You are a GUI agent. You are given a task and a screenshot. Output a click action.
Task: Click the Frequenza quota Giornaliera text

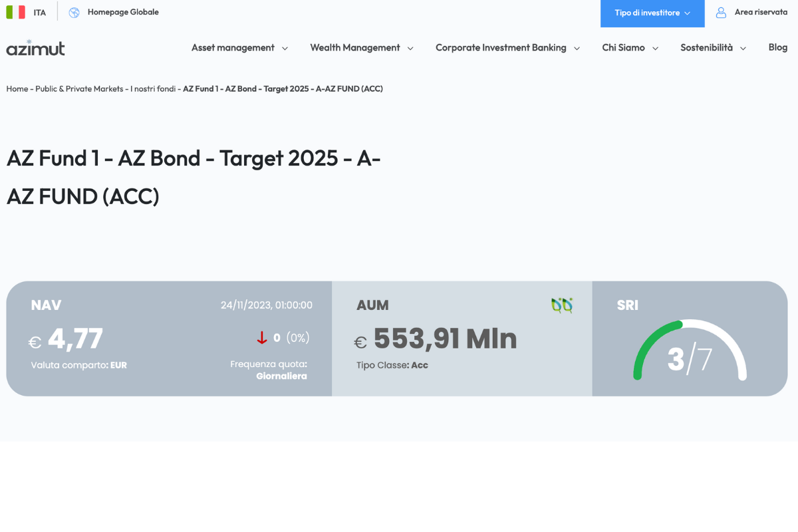click(x=269, y=370)
